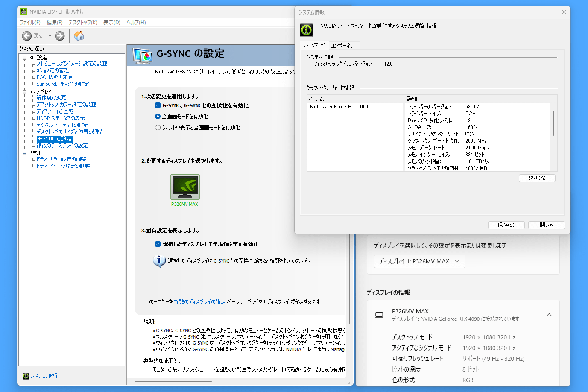Screen dimensions: 588x392
Task: Click the history dropdown arrow beside Back
Action: click(50, 36)
